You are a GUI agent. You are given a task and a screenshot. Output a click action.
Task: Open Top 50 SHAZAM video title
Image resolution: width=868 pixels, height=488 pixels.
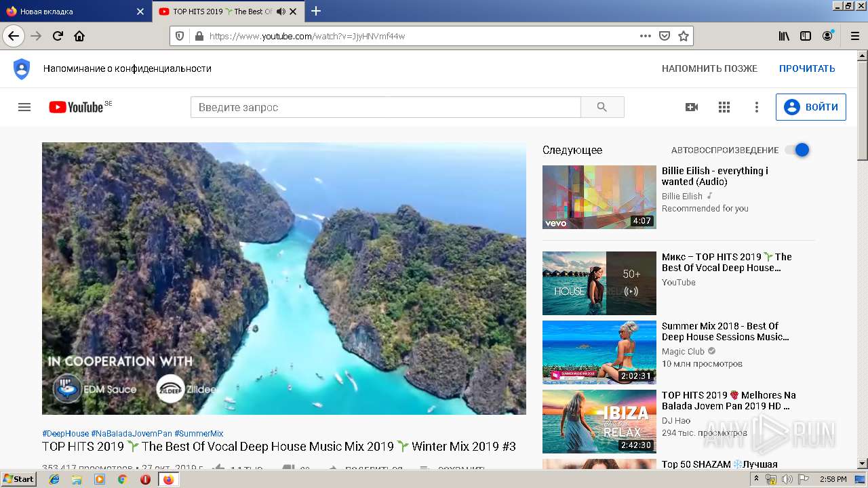pyautogui.click(x=719, y=465)
